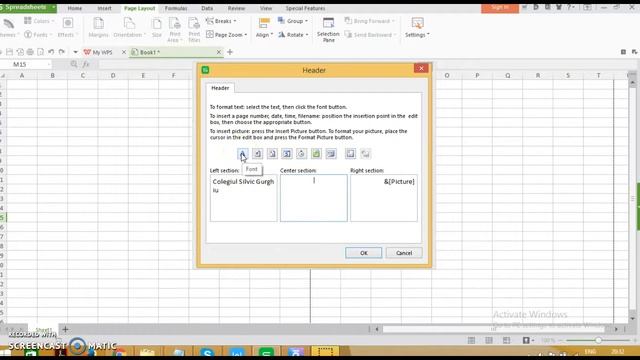Screen dimensions: 640x360
Task: Open the Margins tool in ribbon
Action: click(98, 28)
